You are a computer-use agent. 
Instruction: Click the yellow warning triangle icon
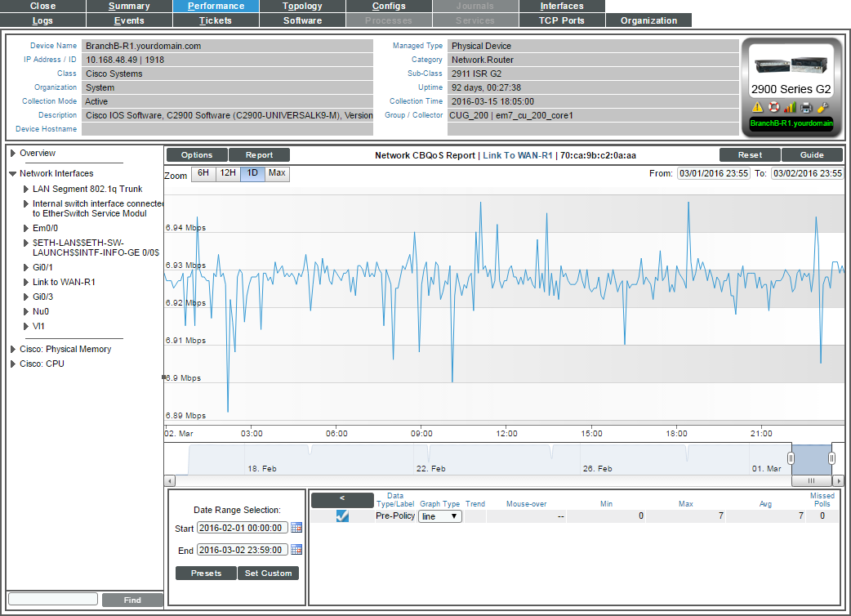pyautogui.click(x=757, y=107)
